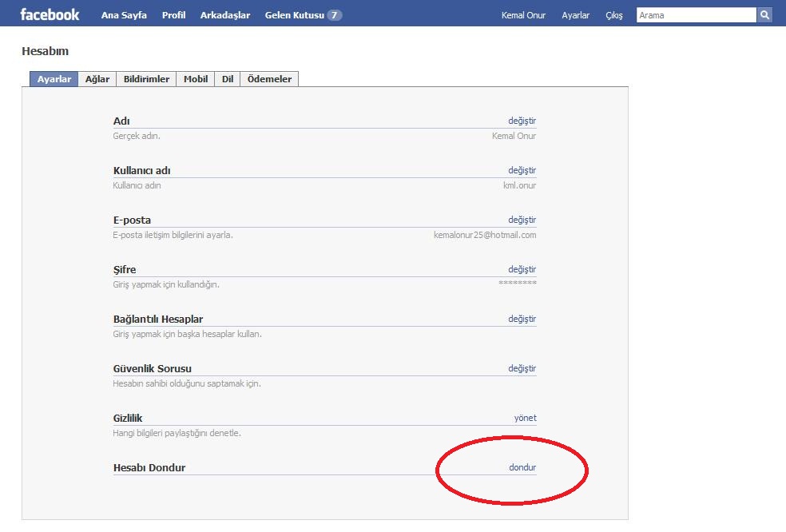This screenshot has height=532, width=786.
Task: Switch to the Ağlar tab
Action: point(97,79)
